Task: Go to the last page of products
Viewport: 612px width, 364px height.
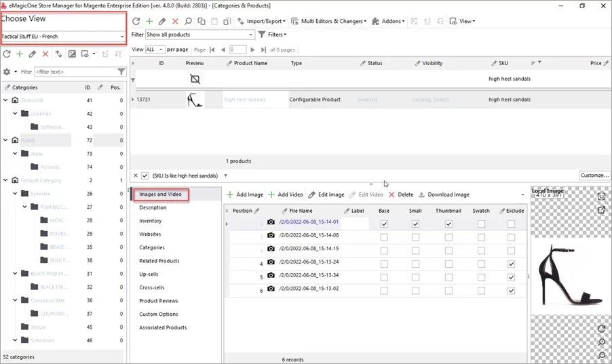Action: (263, 49)
